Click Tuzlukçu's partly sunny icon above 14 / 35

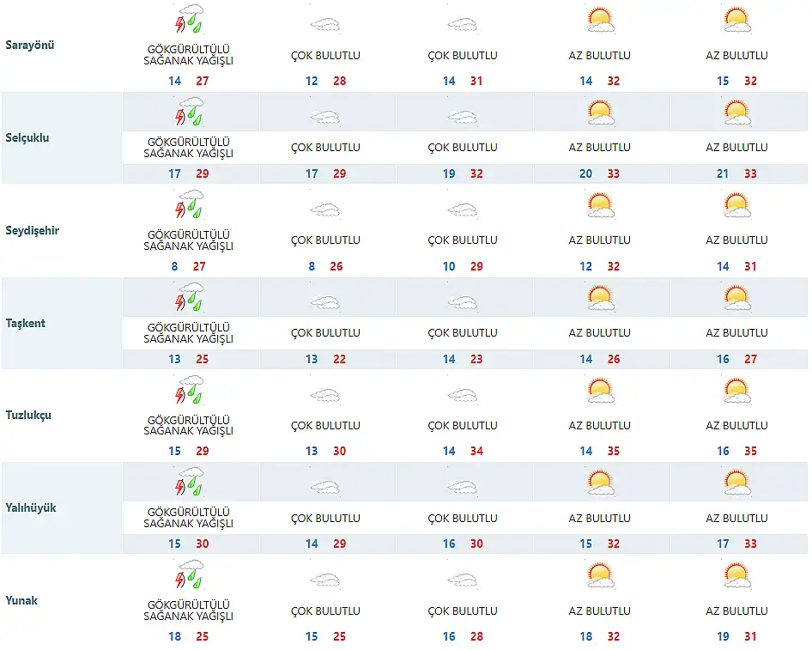tap(600, 392)
